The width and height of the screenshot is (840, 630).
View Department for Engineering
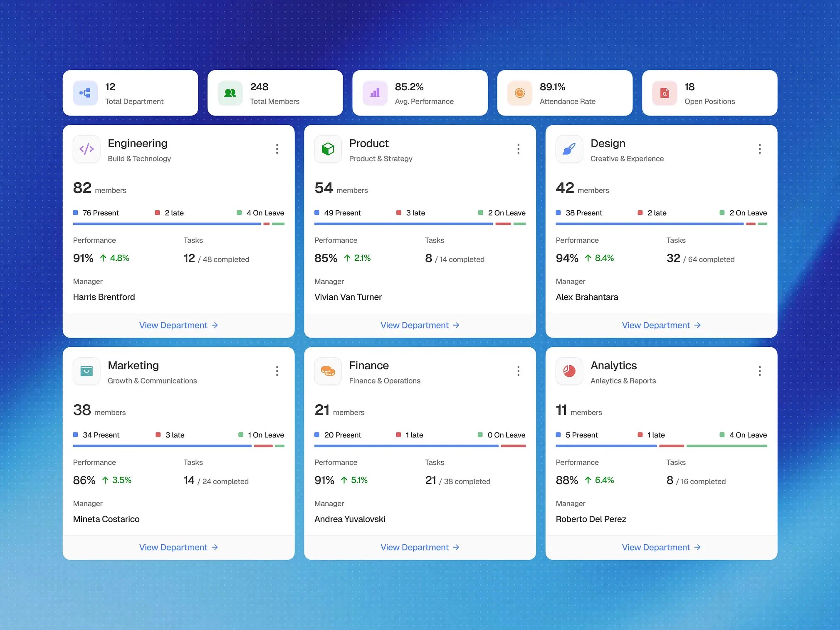(x=179, y=325)
